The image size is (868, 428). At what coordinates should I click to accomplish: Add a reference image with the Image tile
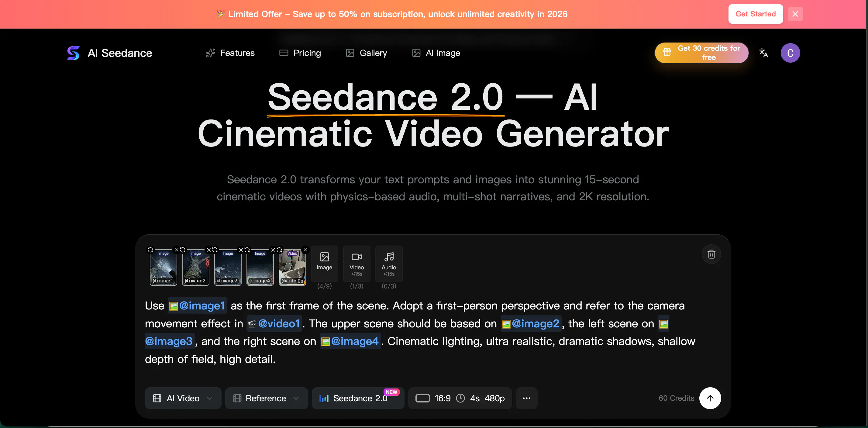pyautogui.click(x=325, y=264)
